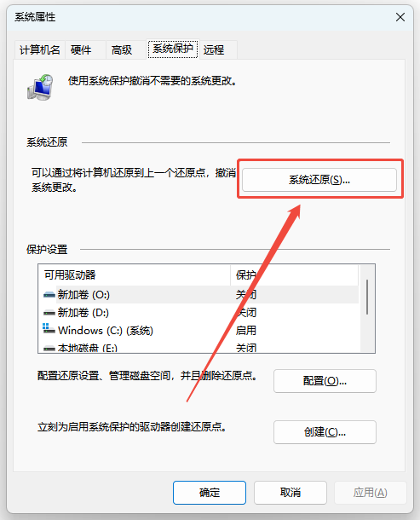Open 配置(O)... restore settings
This screenshot has width=420, height=520.
[325, 381]
